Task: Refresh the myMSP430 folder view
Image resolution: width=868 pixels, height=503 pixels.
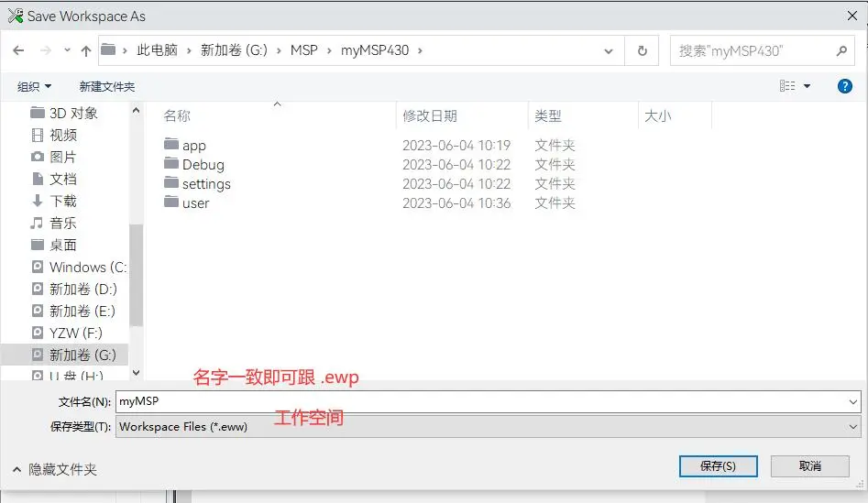Action: tap(643, 50)
